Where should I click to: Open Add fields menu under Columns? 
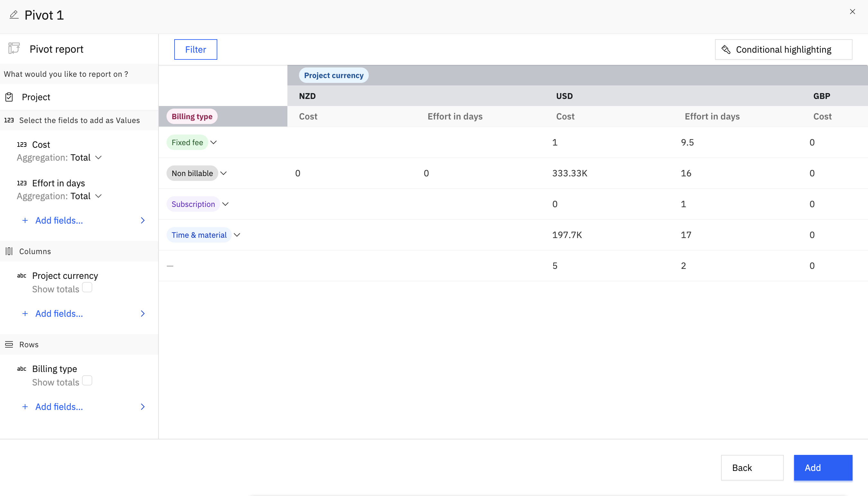[59, 314]
